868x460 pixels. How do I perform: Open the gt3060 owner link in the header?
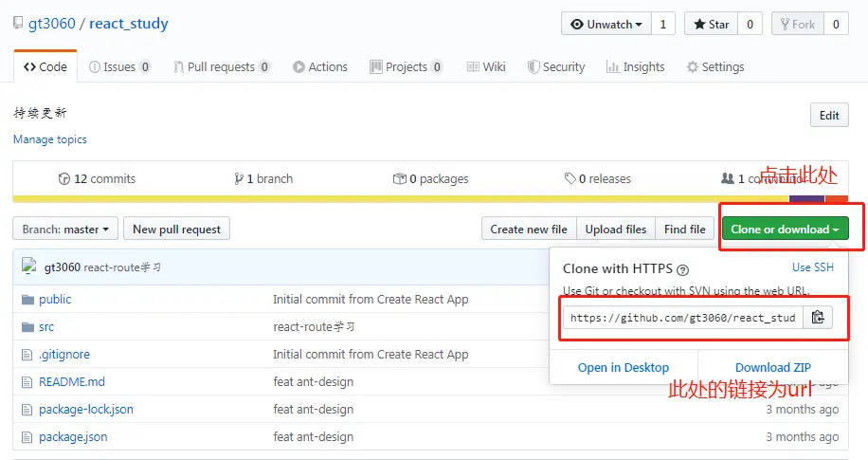51,24
